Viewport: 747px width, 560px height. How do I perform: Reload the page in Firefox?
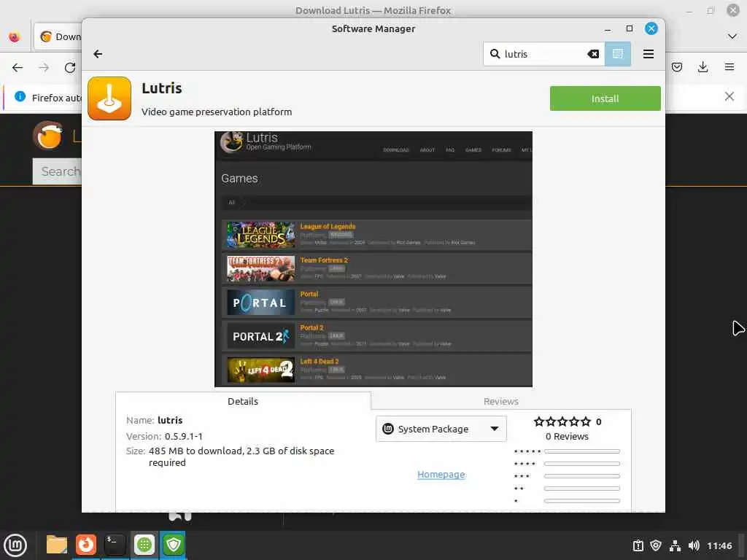(x=70, y=68)
